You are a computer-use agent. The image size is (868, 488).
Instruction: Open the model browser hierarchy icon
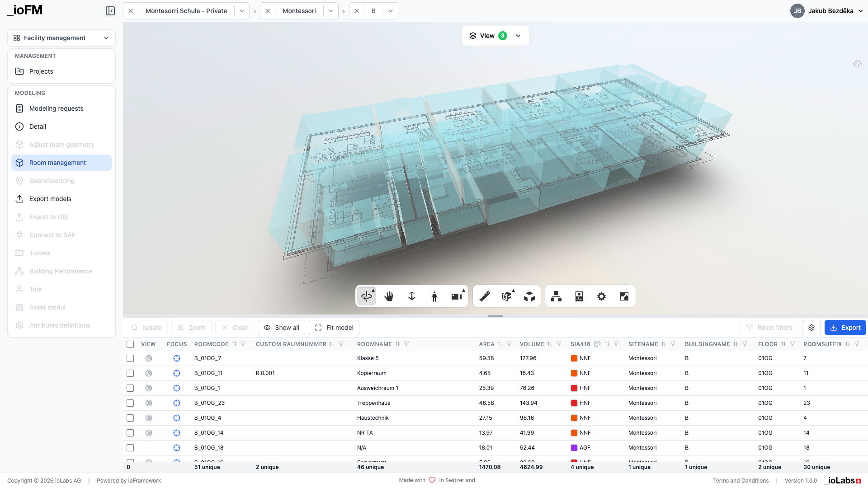(x=556, y=296)
